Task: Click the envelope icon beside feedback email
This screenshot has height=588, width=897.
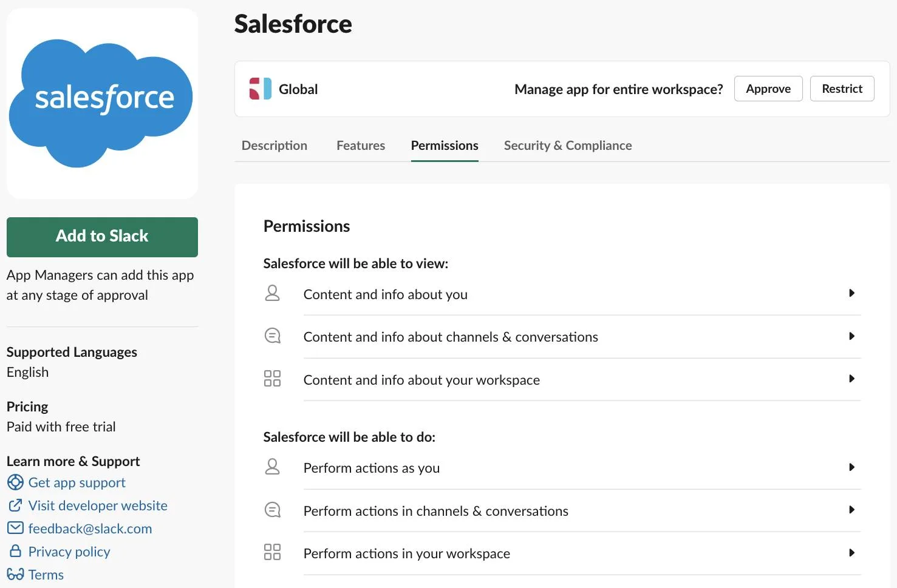Action: point(15,528)
